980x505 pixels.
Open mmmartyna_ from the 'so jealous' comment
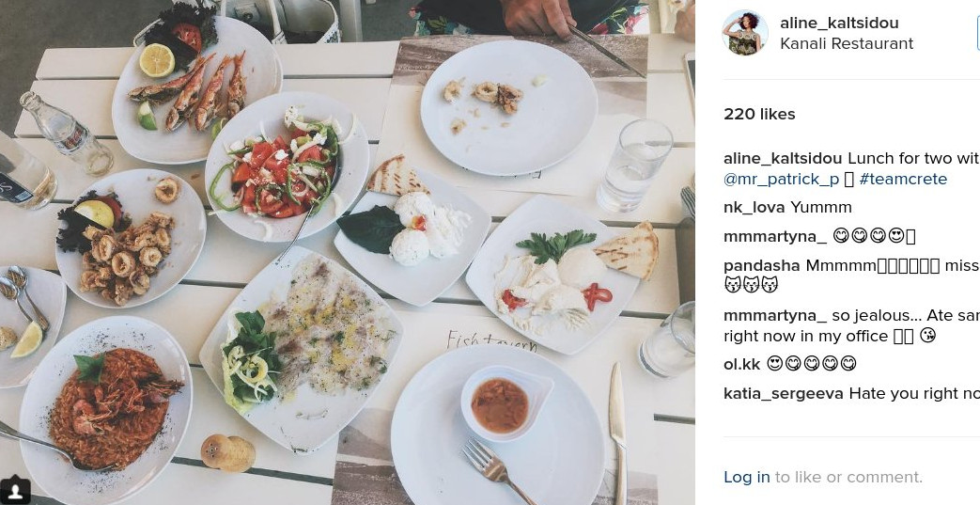pyautogui.click(x=775, y=315)
